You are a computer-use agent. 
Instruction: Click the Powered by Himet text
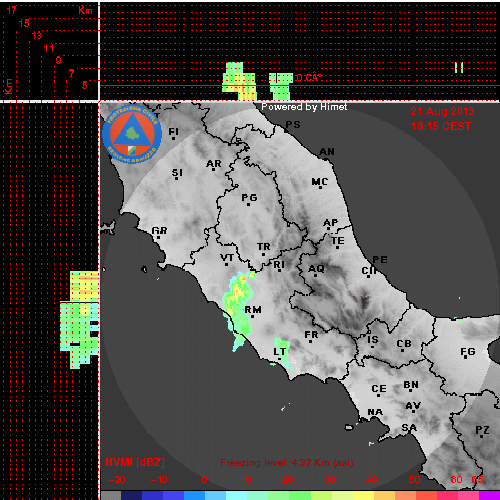(x=304, y=107)
